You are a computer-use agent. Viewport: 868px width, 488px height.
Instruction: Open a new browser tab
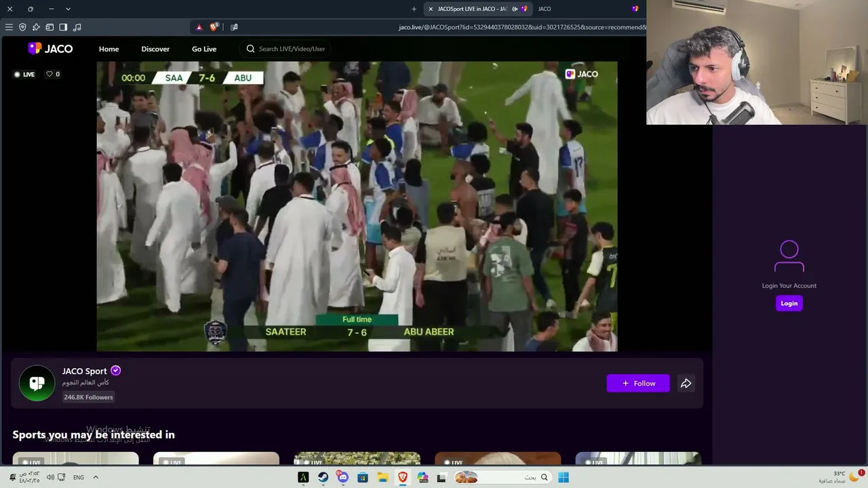[414, 9]
